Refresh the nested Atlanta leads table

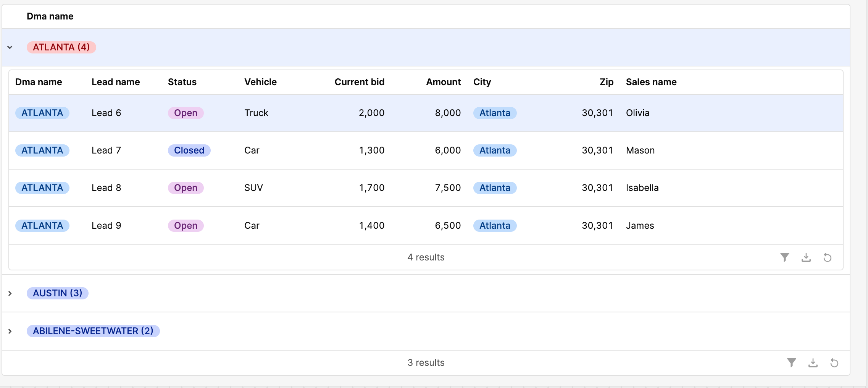pyautogui.click(x=827, y=257)
